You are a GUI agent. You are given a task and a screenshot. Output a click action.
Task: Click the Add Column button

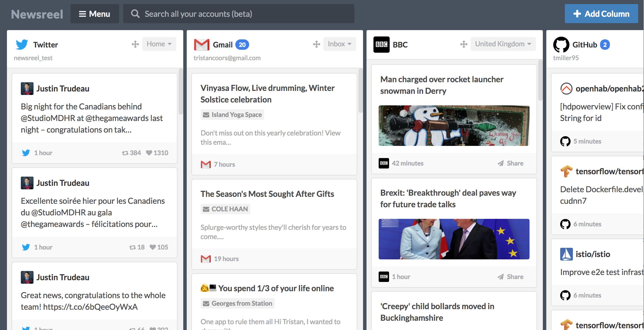pos(601,14)
